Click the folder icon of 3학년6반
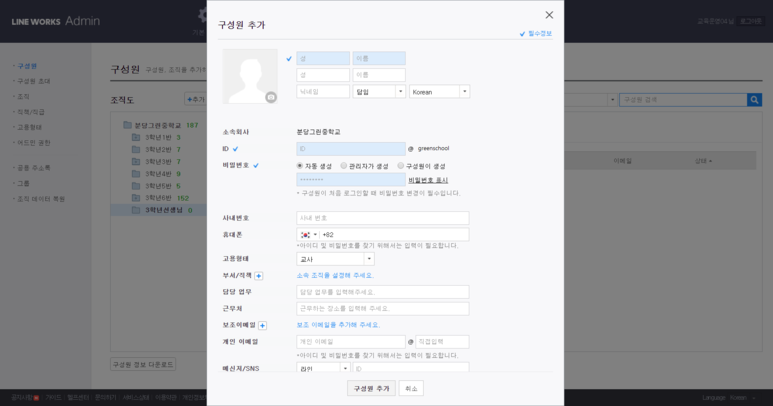773x406 pixels. [x=136, y=198]
